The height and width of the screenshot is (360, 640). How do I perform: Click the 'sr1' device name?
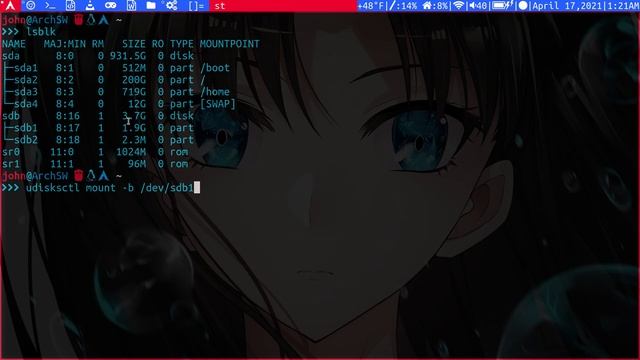click(x=11, y=164)
